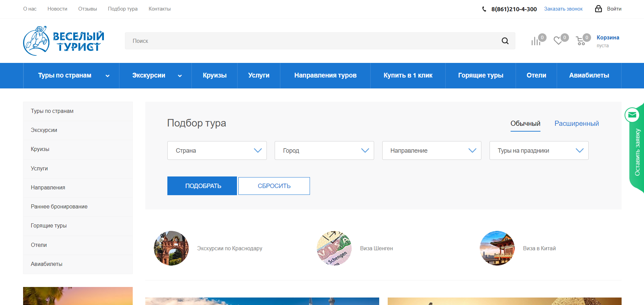Open the comparison chart icon
644x305 pixels.
click(536, 41)
